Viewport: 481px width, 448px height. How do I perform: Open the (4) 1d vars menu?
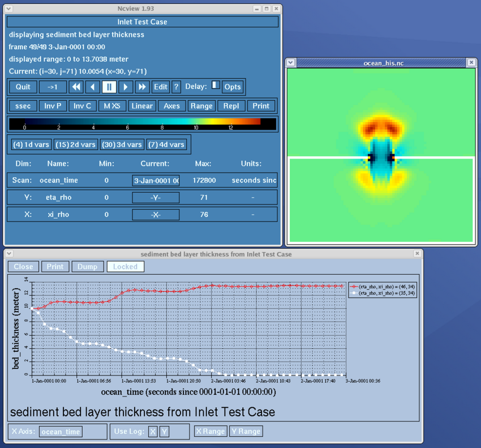31,144
